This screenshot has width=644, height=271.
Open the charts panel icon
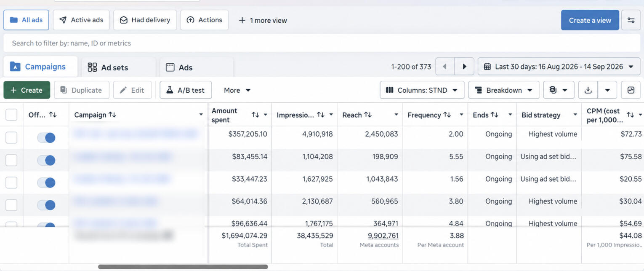[631, 90]
